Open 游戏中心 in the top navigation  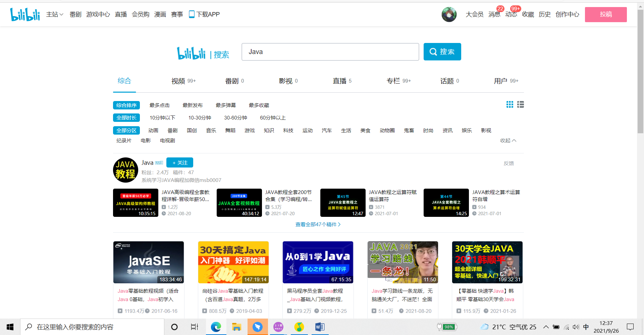(x=98, y=14)
